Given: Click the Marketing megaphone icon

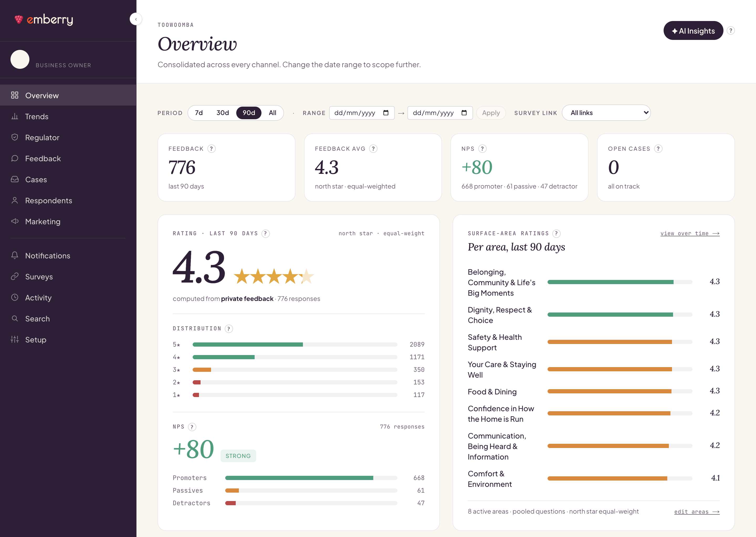Looking at the screenshot, I should point(14,221).
